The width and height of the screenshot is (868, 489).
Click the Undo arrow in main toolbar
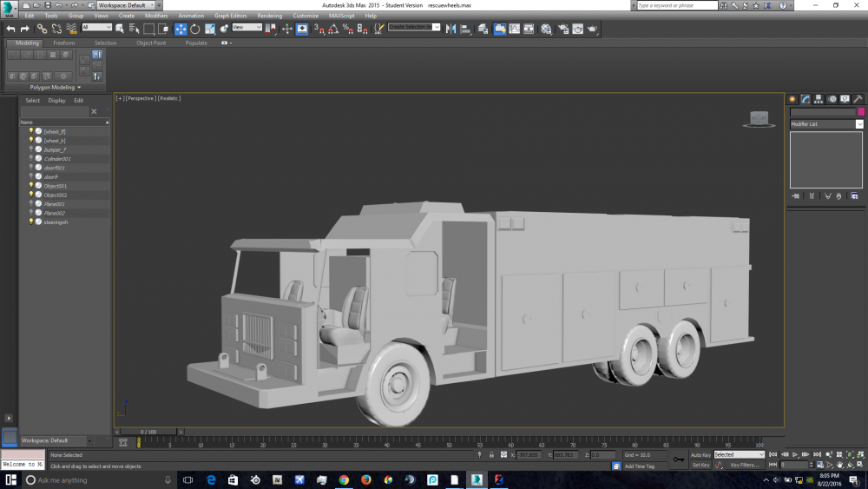10,29
